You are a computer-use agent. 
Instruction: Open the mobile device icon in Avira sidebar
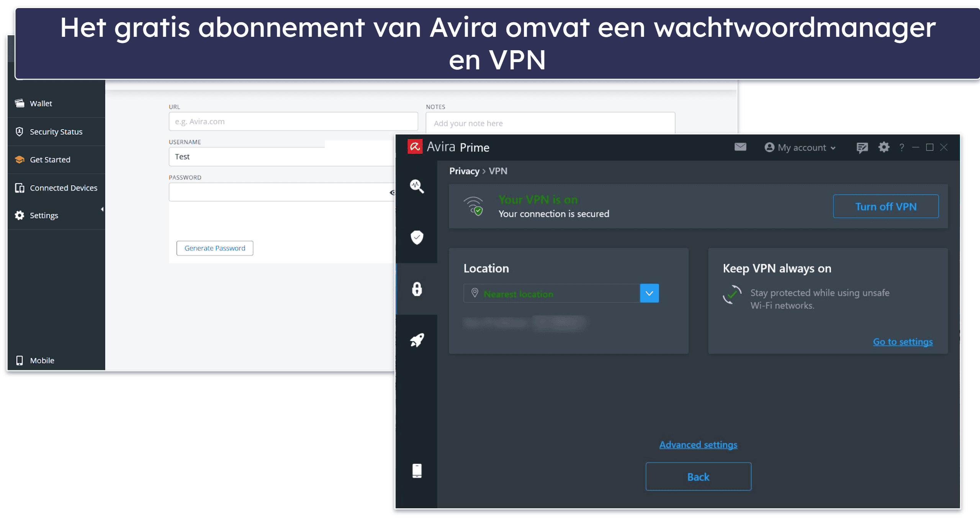[x=417, y=471]
